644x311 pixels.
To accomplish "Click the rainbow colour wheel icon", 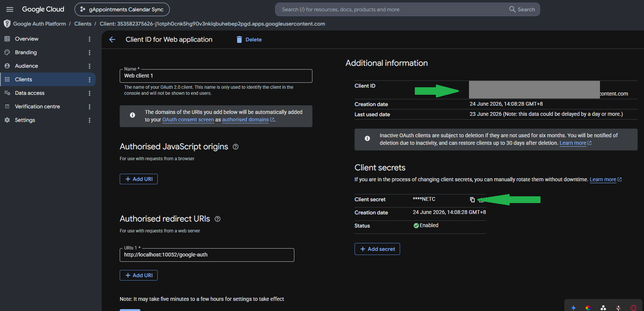I will 588,308.
